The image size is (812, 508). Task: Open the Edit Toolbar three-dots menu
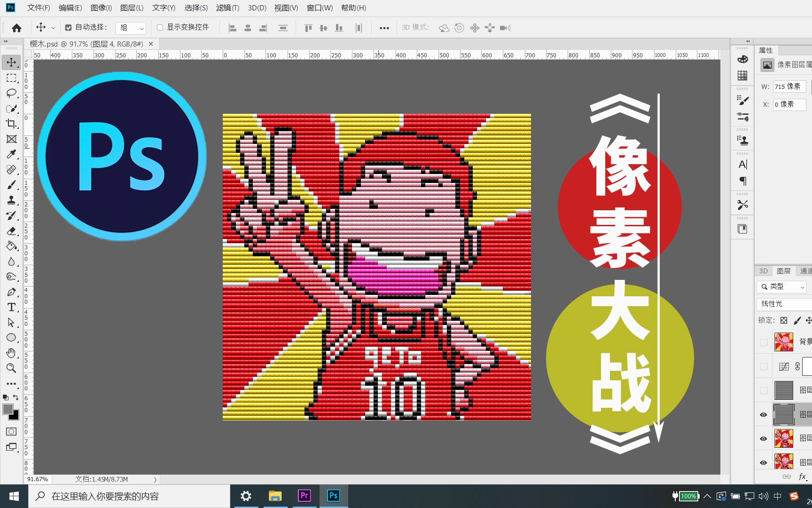[x=11, y=383]
